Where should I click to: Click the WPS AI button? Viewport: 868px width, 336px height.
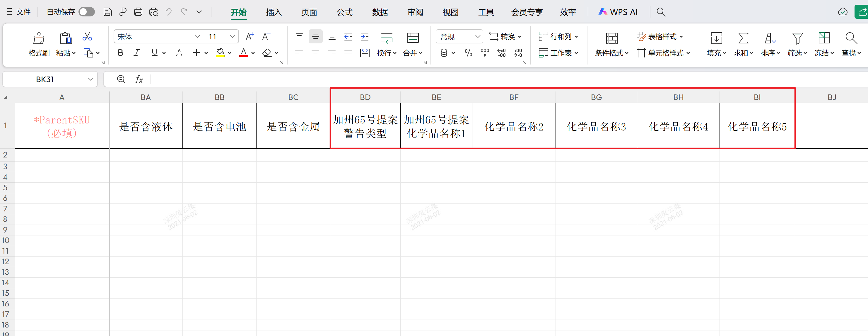coord(618,12)
